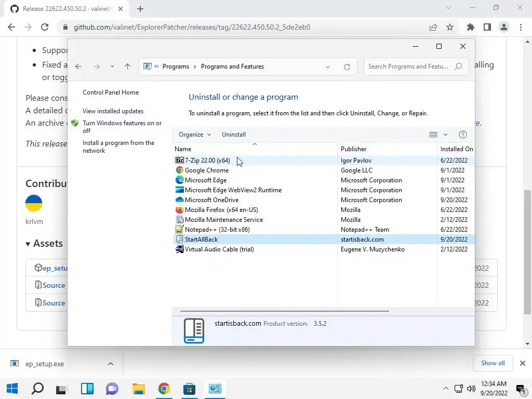Open Chrome three-dot menu
The width and height of the screenshot is (532, 399).
tap(521, 27)
